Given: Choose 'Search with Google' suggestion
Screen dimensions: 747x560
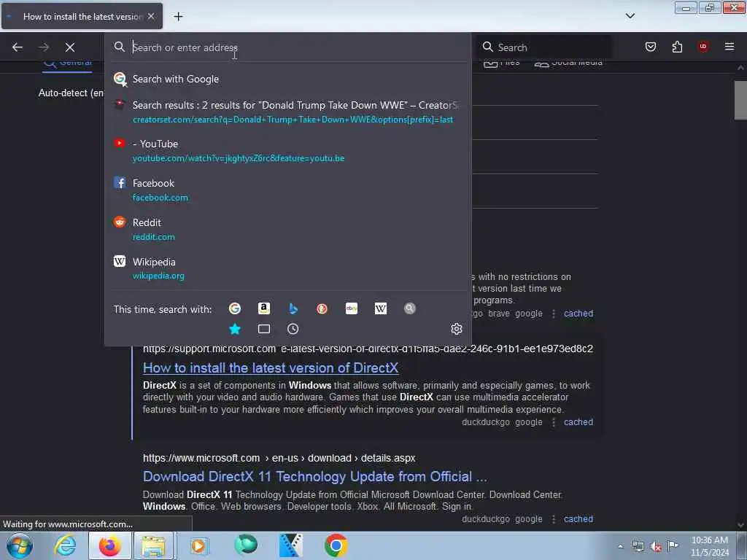Looking at the screenshot, I should pos(287,79).
